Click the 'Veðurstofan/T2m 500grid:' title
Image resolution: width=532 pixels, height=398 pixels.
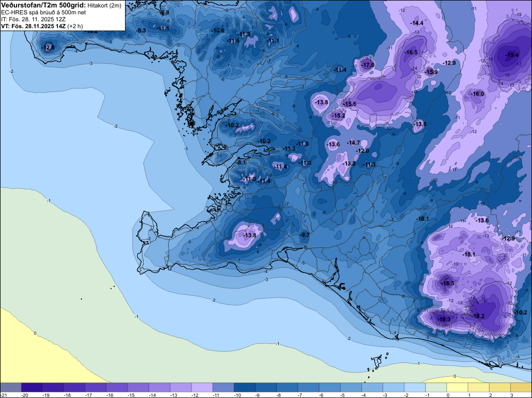click(44, 5)
